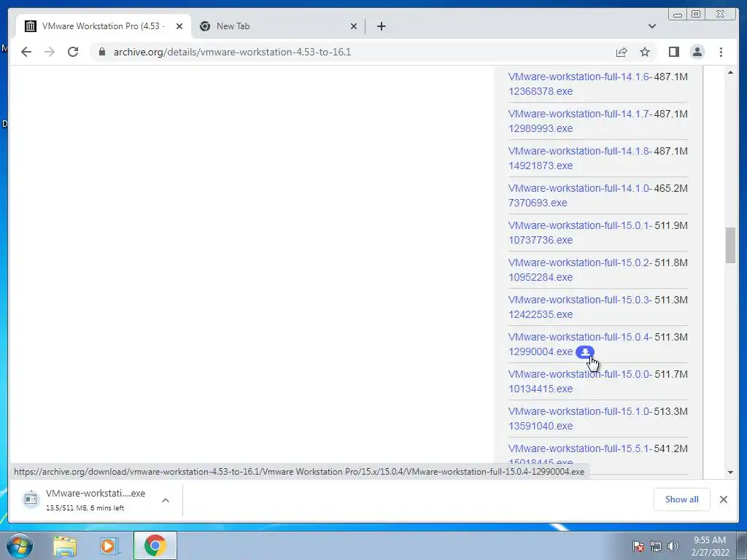Open download options chevron for VMware exe

[166, 500]
